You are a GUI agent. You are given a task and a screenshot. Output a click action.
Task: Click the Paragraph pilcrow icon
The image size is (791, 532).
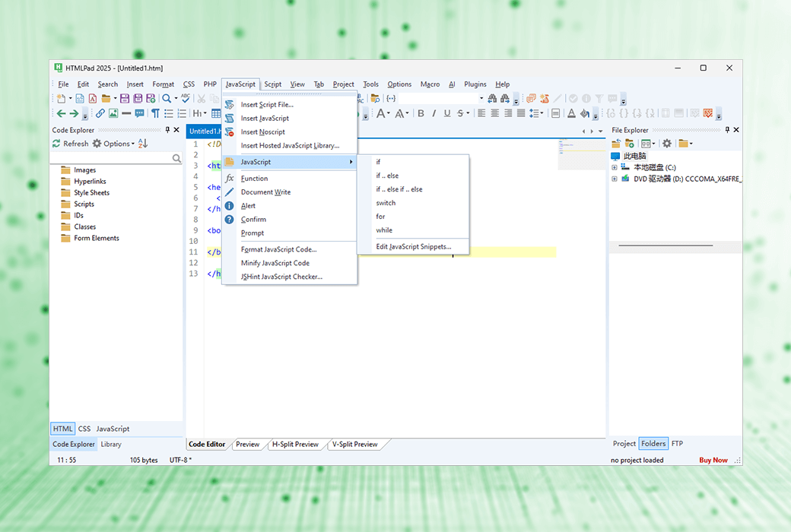[x=155, y=113]
